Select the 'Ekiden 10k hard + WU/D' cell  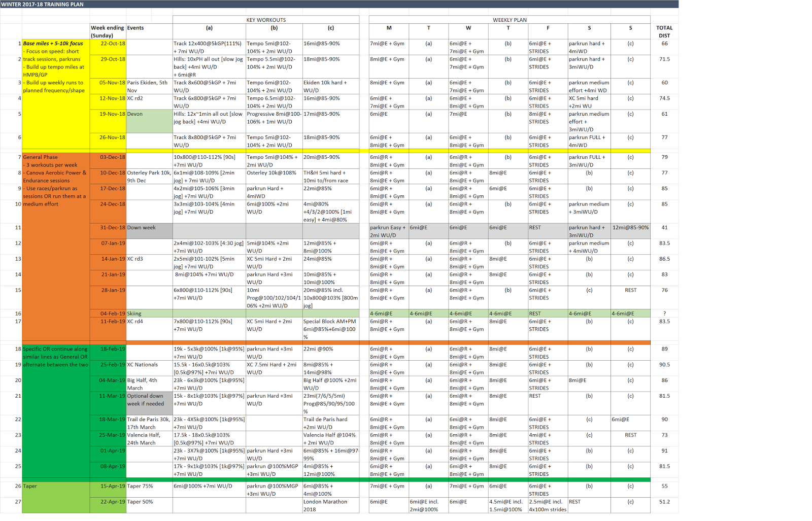(x=331, y=86)
